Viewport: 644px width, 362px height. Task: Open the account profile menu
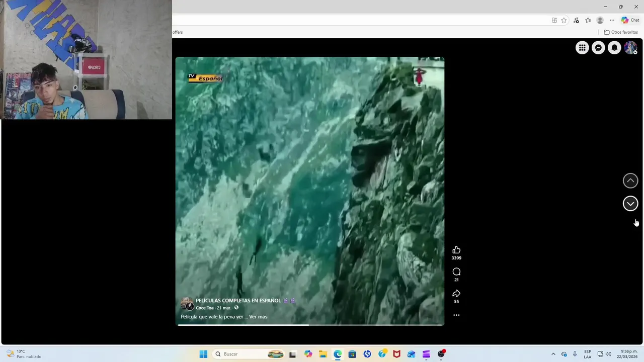(630, 48)
